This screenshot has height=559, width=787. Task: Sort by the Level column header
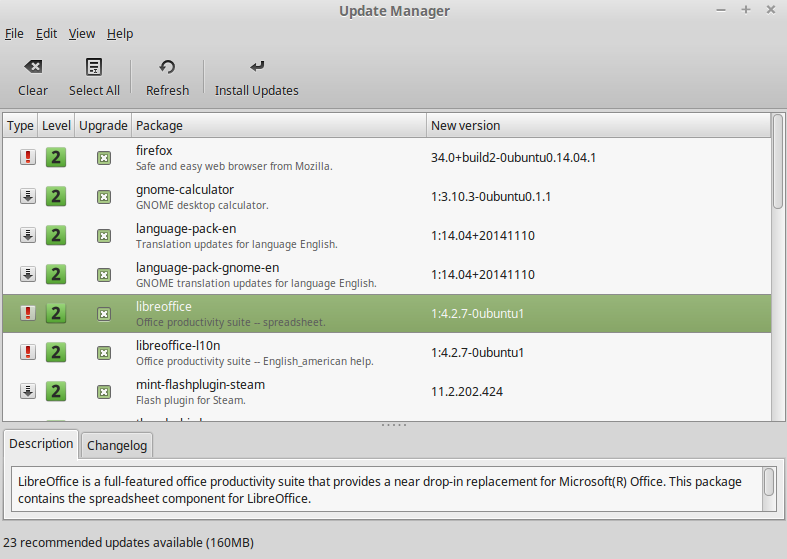56,125
